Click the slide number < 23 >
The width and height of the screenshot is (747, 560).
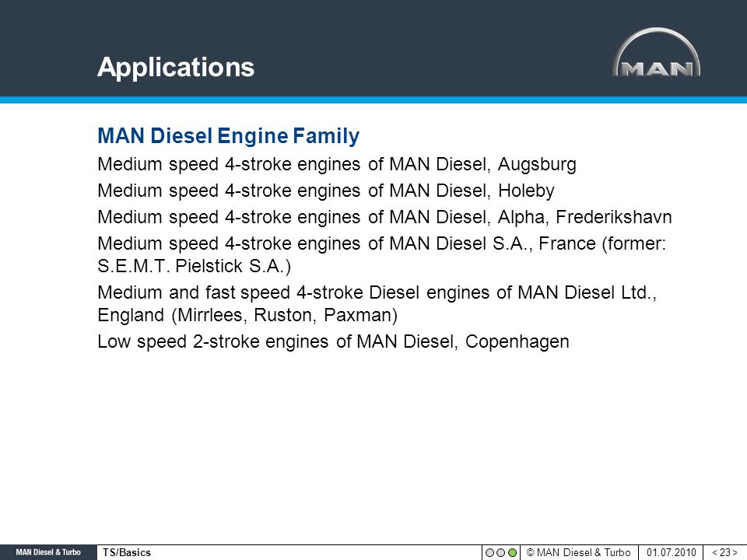724,552
